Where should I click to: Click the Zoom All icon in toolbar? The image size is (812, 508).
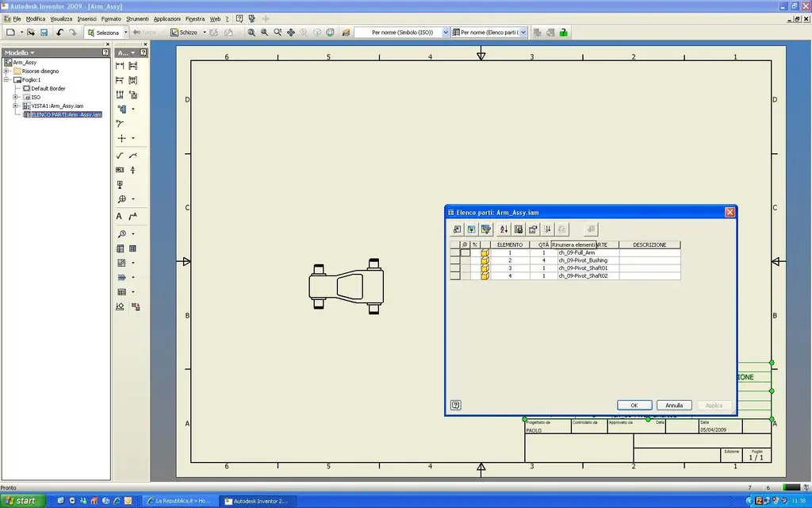tap(251, 32)
